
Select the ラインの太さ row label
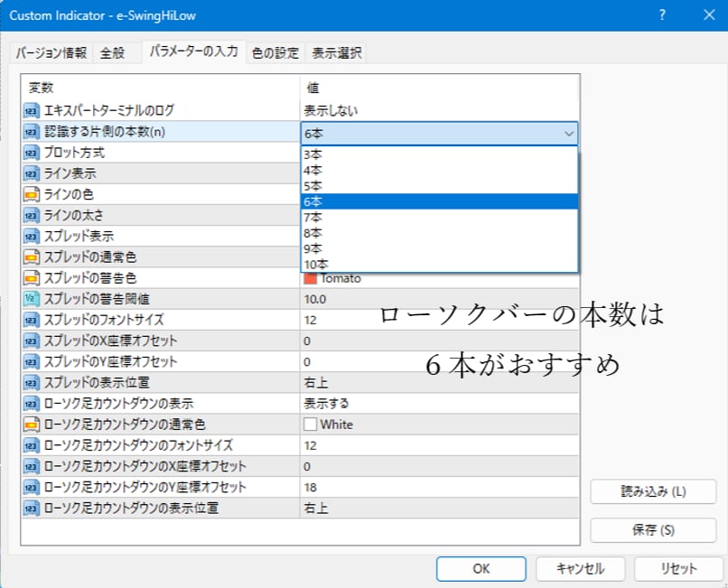[73, 215]
